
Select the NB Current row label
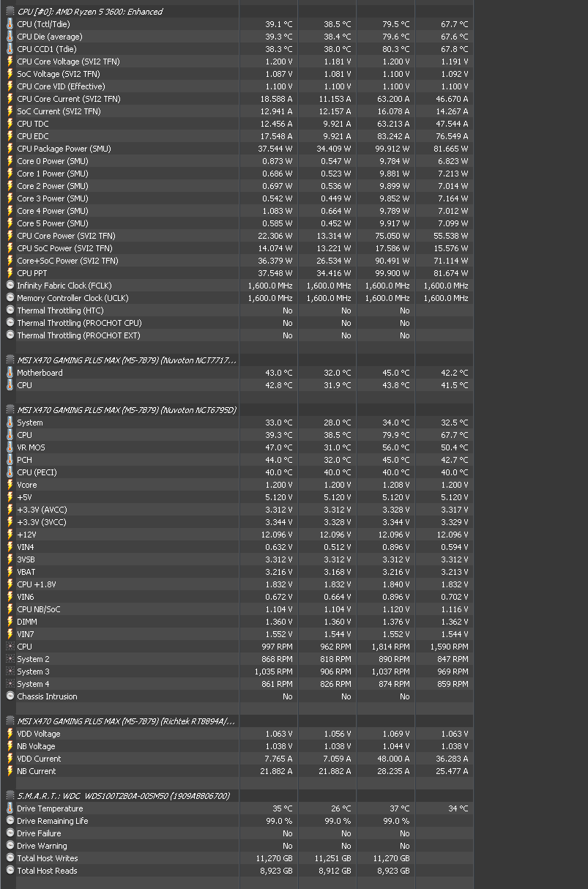click(37, 771)
